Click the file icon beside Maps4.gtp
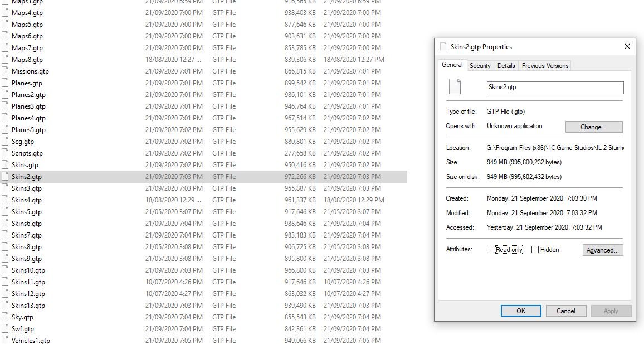The height and width of the screenshot is (344, 644). (5, 12)
